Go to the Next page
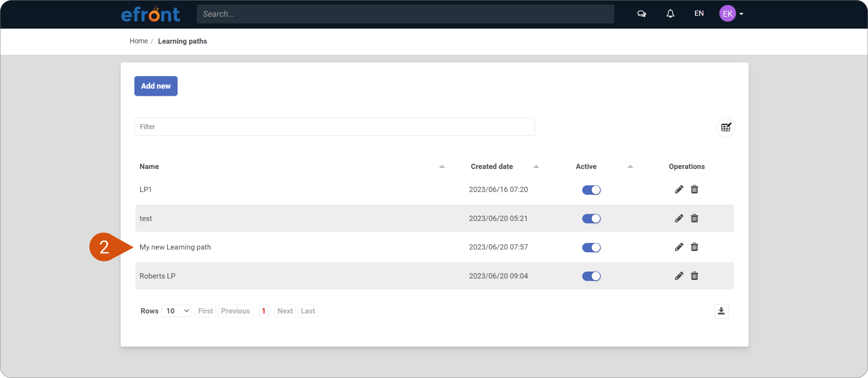Viewport: 868px width, 378px height. tap(285, 311)
